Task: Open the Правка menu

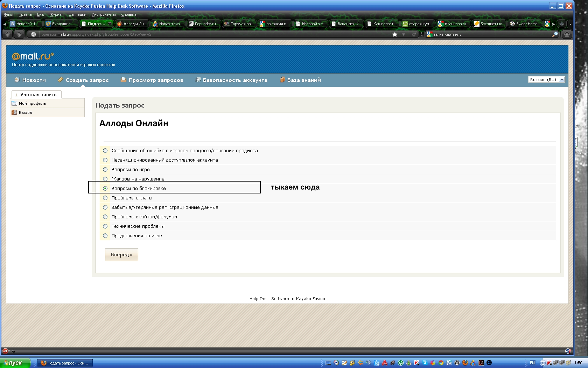Action: tap(25, 14)
